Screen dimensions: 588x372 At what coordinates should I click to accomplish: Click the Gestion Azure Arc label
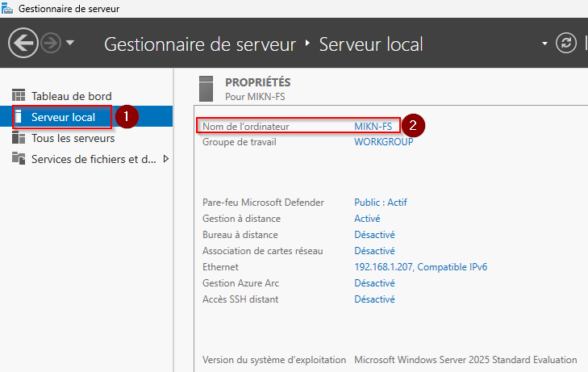(240, 283)
